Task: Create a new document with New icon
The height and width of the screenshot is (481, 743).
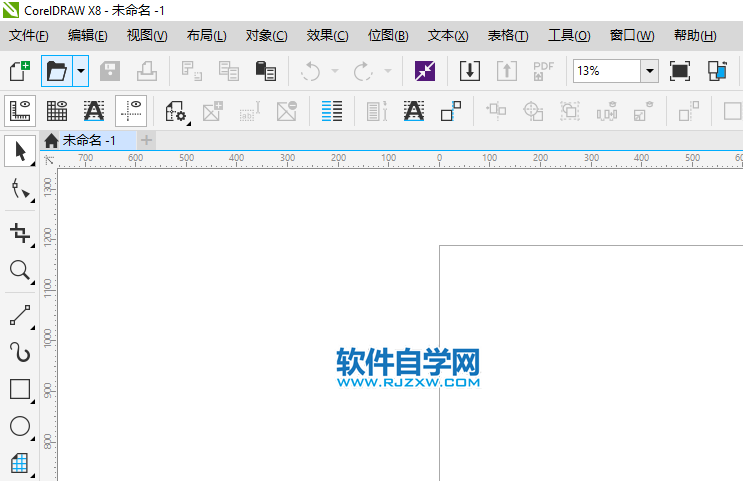Action: point(20,71)
